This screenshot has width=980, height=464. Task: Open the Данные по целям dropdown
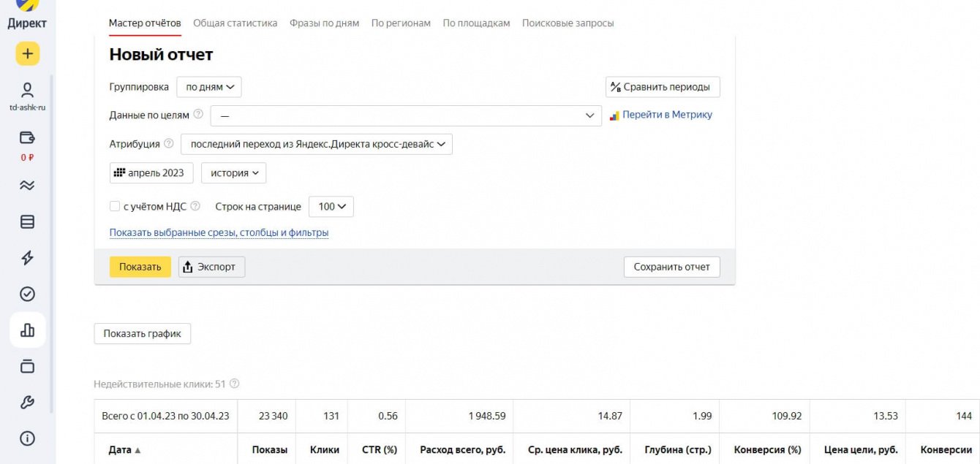406,115
